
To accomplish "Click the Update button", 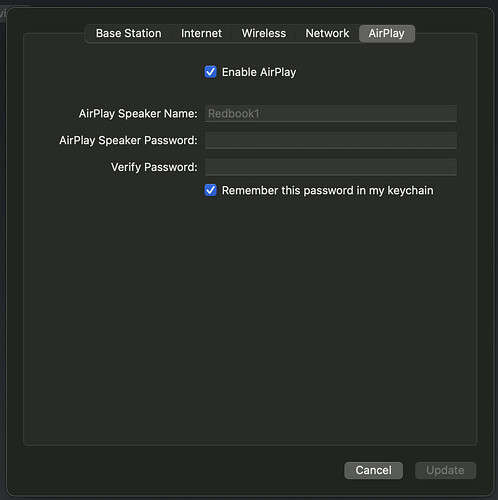I will [445, 470].
